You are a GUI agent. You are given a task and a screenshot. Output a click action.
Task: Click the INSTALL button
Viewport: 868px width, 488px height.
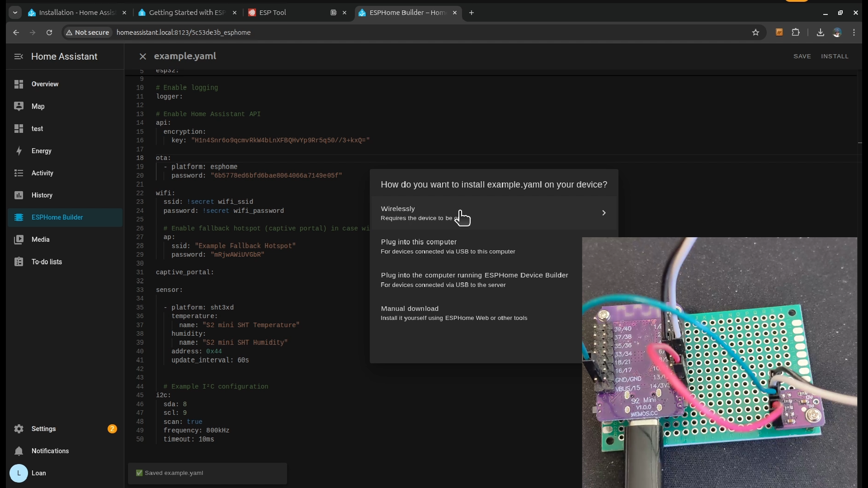tap(835, 56)
